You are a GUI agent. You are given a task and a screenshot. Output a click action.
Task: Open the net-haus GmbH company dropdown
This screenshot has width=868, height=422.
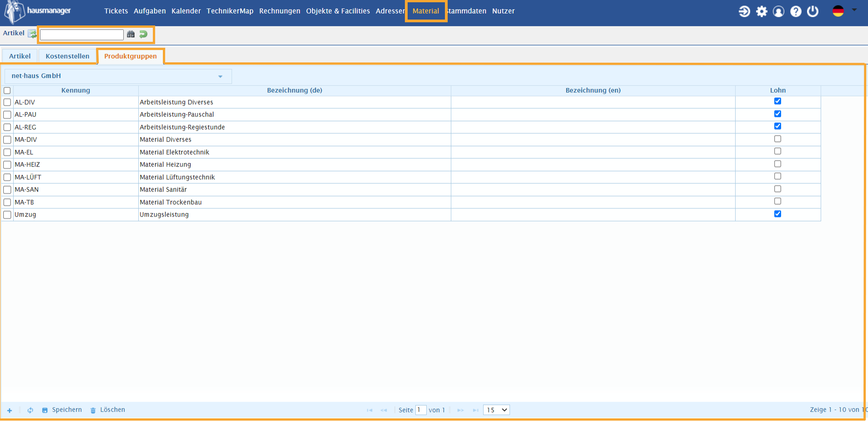(118, 76)
